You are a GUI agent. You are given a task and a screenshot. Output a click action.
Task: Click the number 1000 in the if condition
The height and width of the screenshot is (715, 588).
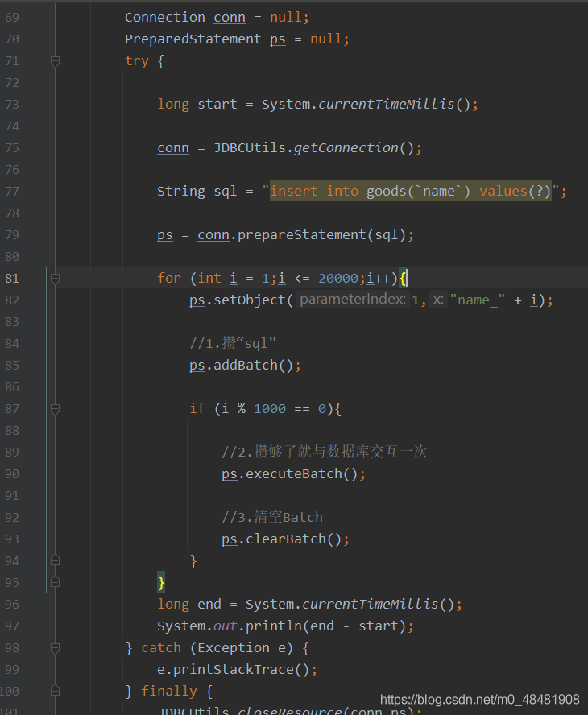coord(270,408)
